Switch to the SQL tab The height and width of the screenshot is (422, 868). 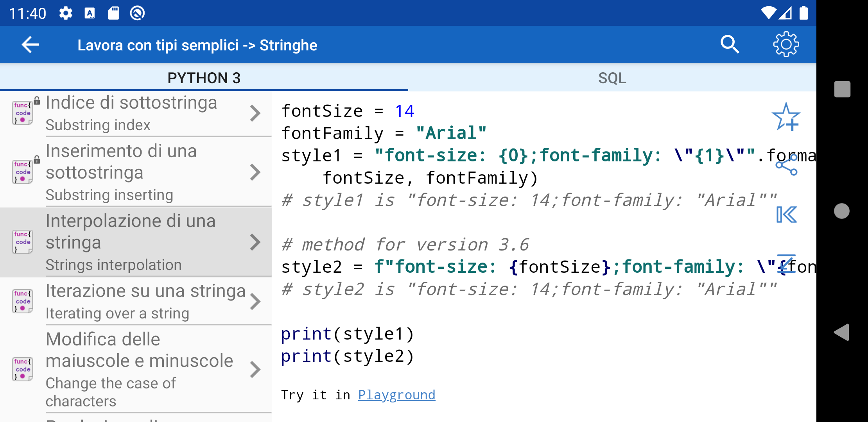[612, 78]
